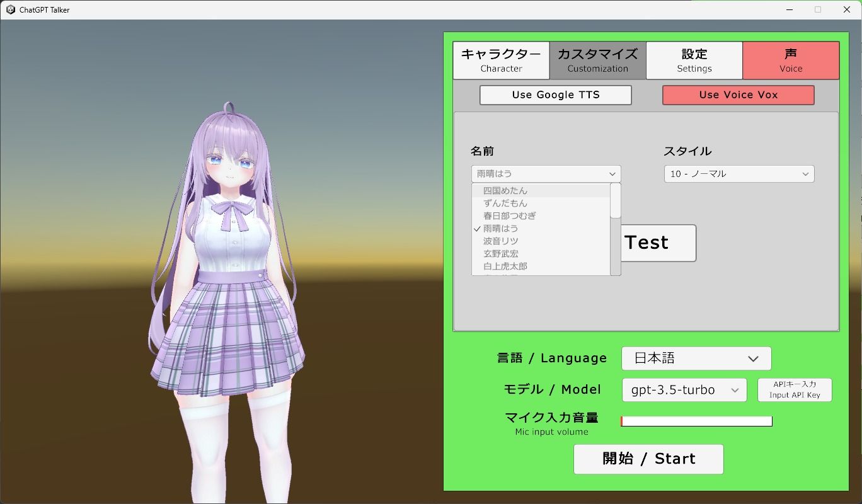Viewport: 862px width, 504px height.
Task: Open the Voice (声) tab
Action: tap(791, 60)
